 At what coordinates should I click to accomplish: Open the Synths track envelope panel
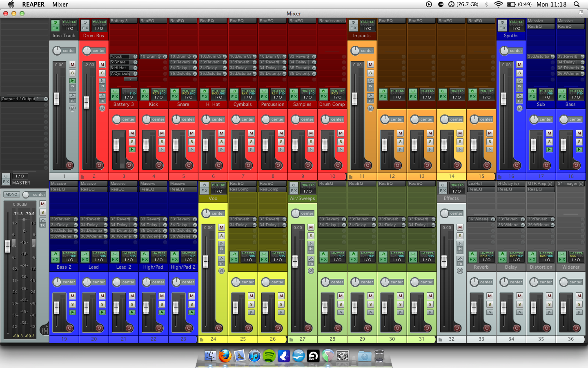click(519, 96)
